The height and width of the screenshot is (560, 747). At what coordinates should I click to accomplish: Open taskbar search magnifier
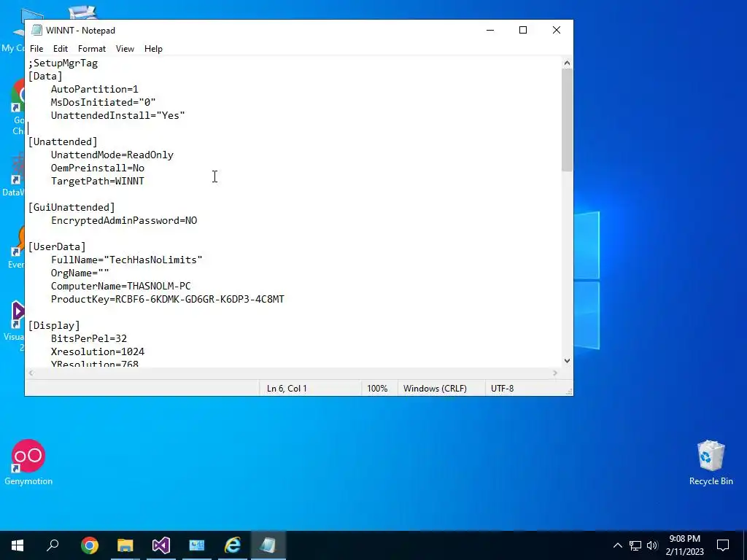(53, 545)
